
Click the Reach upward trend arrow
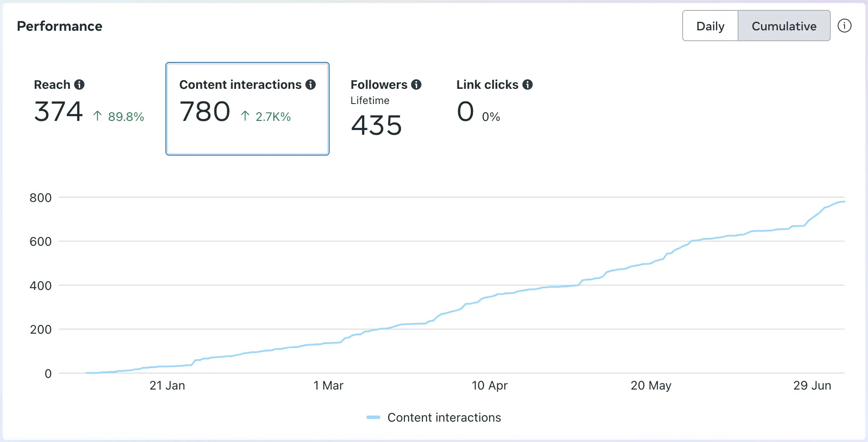pyautogui.click(x=97, y=116)
